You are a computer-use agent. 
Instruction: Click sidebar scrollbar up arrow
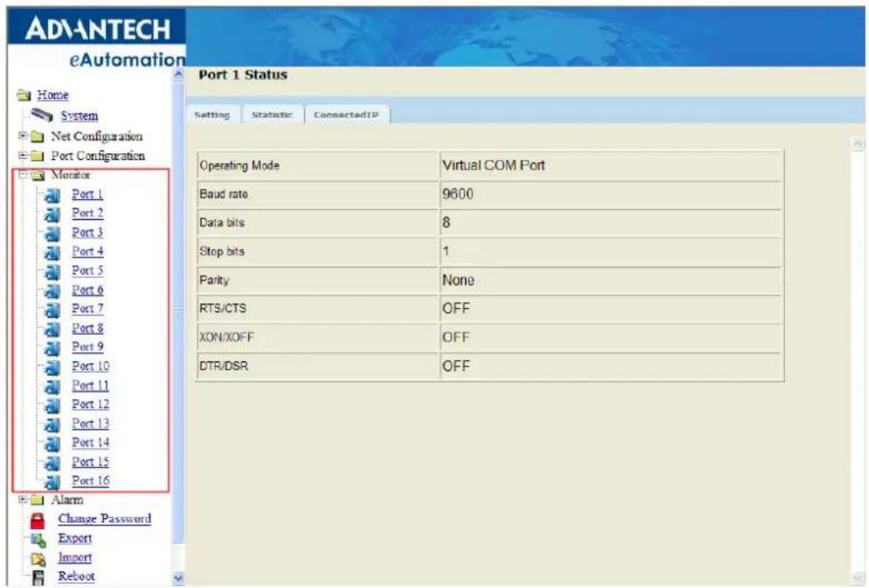point(178,74)
